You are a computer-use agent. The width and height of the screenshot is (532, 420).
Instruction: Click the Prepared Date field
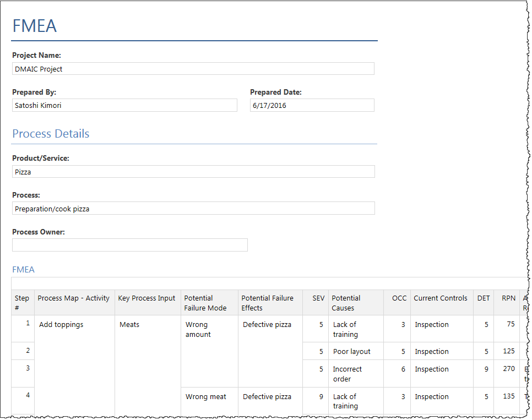312,105
